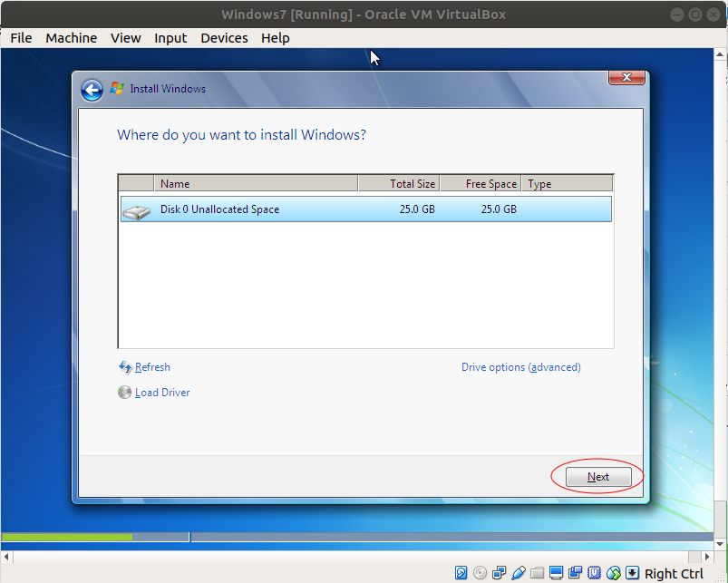The image size is (728, 583).
Task: Click the horizontal scrollbar right arrow
Action: [x=706, y=556]
